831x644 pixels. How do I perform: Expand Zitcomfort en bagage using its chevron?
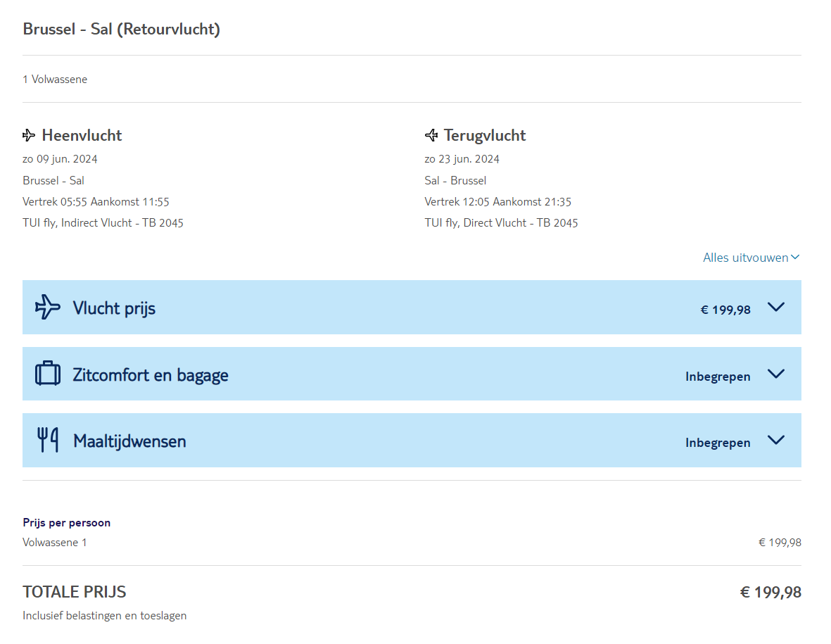[775, 374]
